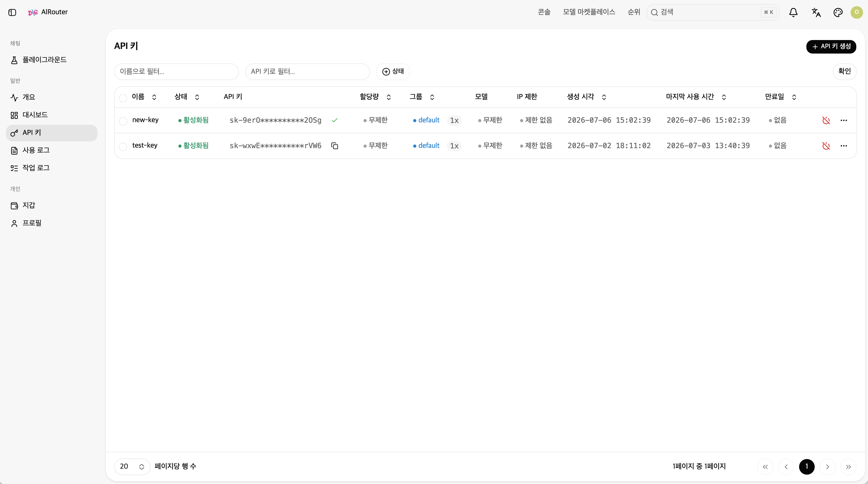Open the 상태 status filter

[x=393, y=71]
